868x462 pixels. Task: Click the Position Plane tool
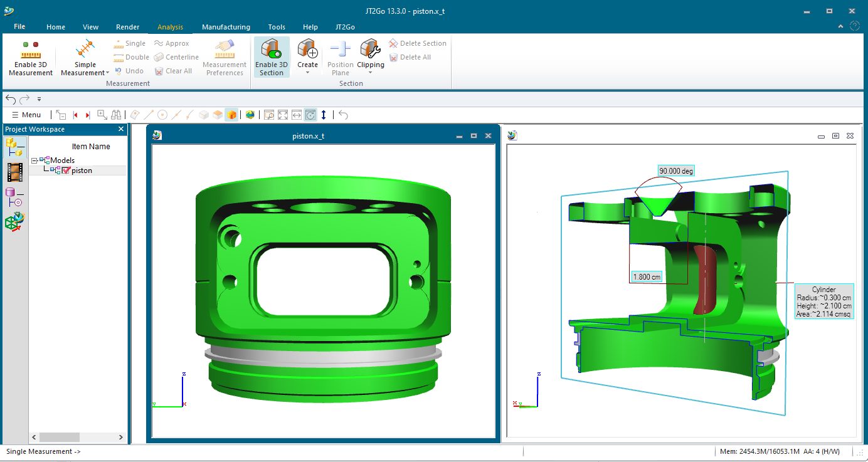[x=339, y=56]
